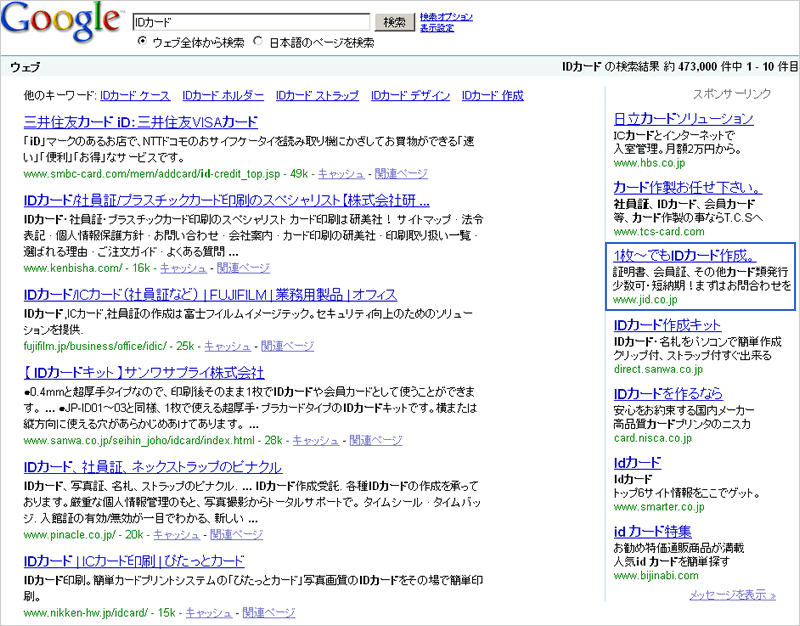
Task: Click the sponsored link id カード特集
Action: (652, 531)
